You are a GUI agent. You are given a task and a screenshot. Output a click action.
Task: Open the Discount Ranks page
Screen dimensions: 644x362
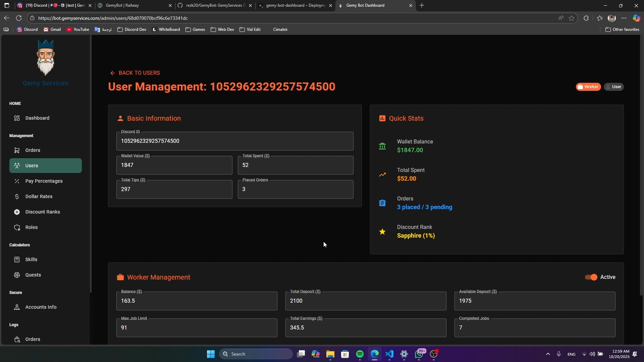42,212
